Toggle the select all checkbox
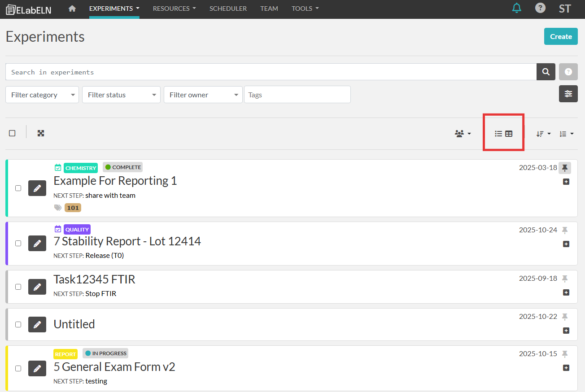The image size is (585, 392). pyautogui.click(x=12, y=133)
